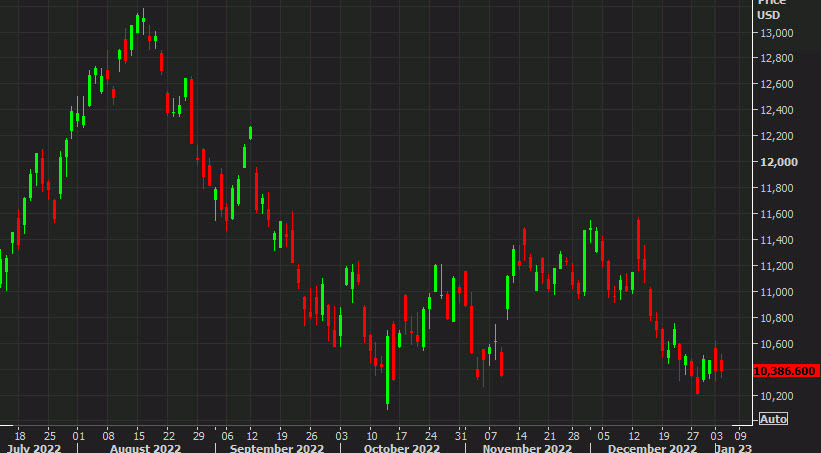Click date tick 21 in November
This screenshot has height=453, width=821.
pos(550,436)
